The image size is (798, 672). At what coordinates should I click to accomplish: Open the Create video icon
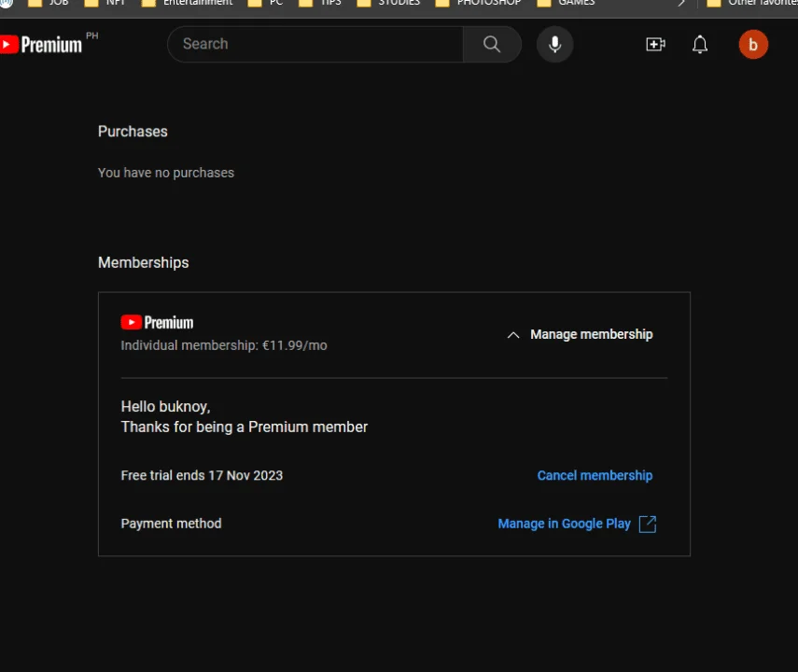(655, 44)
